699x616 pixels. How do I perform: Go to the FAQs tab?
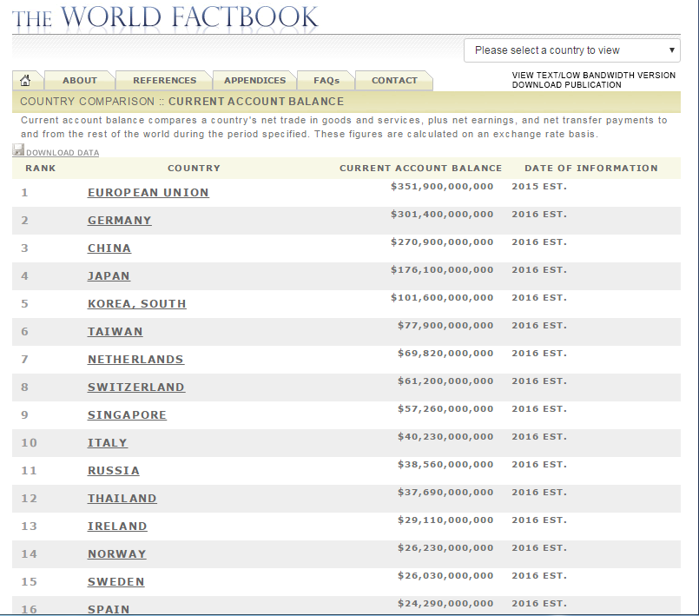pos(326,81)
